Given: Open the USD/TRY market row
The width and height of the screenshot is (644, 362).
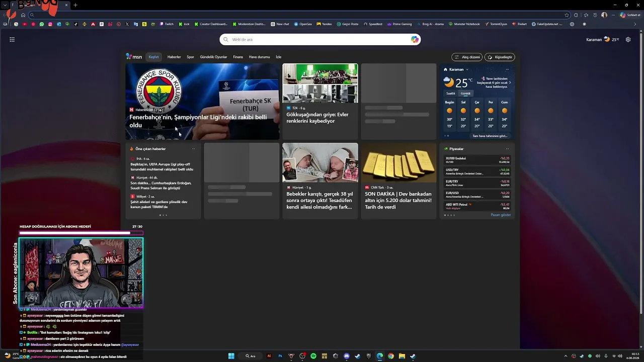Looking at the screenshot, I should pyautogui.click(x=477, y=171).
